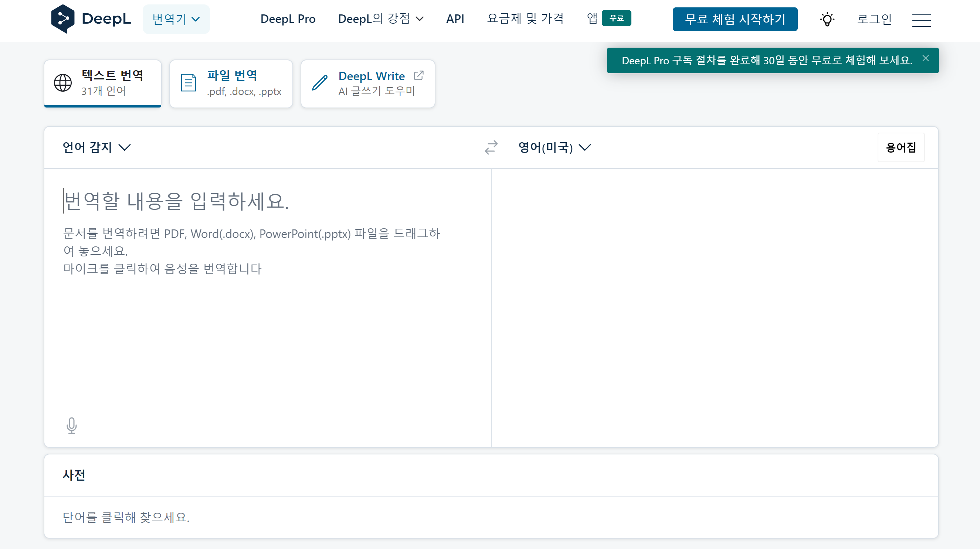This screenshot has width=980, height=549.
Task: Go to DeepL Pro page
Action: click(288, 19)
